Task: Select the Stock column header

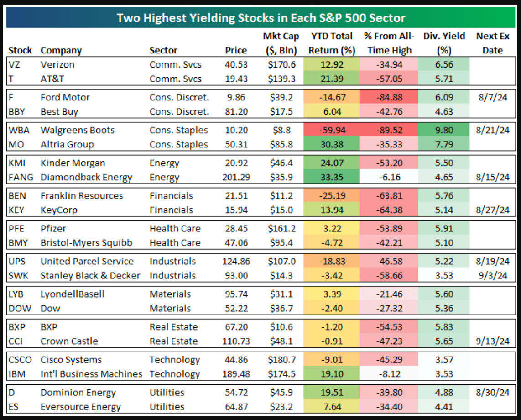Action: pyautogui.click(x=20, y=50)
